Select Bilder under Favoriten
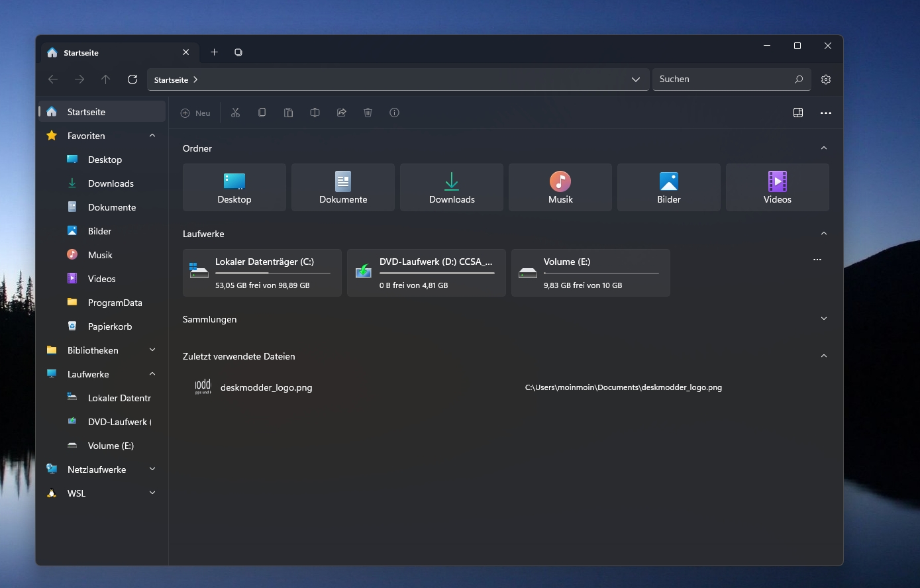This screenshot has width=920, height=588. coord(102,231)
